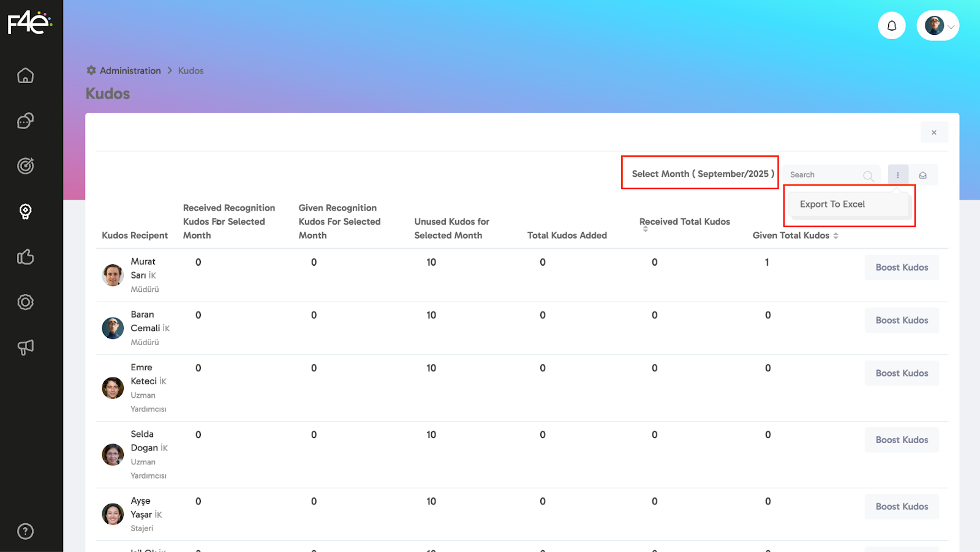
Task: Open the three-dot options menu
Action: [x=898, y=175]
